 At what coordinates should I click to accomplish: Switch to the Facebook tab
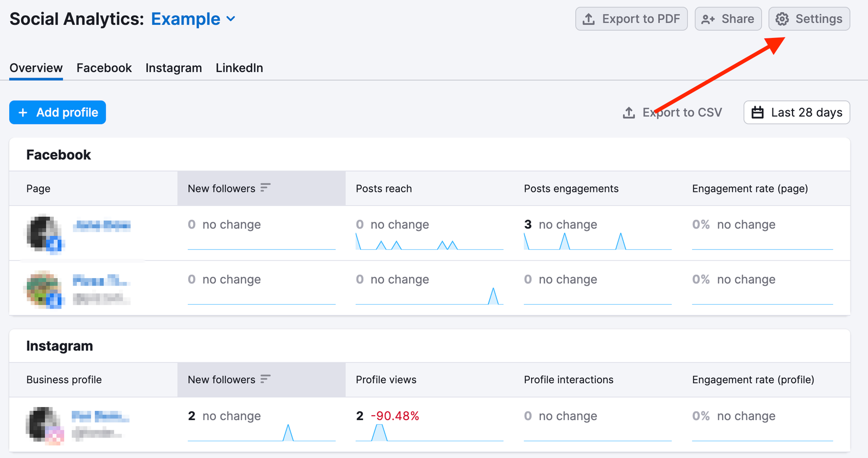pyautogui.click(x=104, y=68)
